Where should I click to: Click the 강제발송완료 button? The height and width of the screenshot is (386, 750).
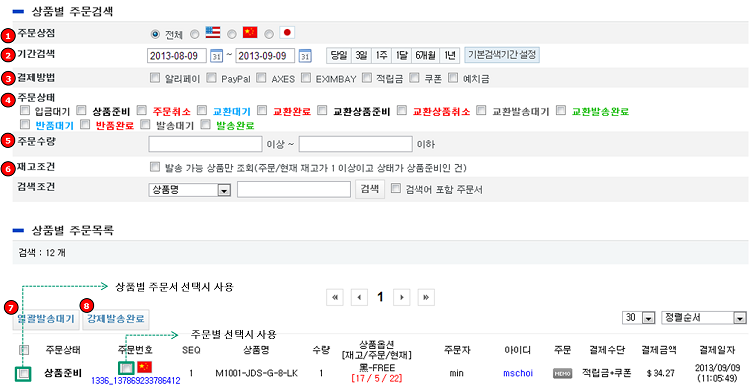pyautogui.click(x=116, y=319)
